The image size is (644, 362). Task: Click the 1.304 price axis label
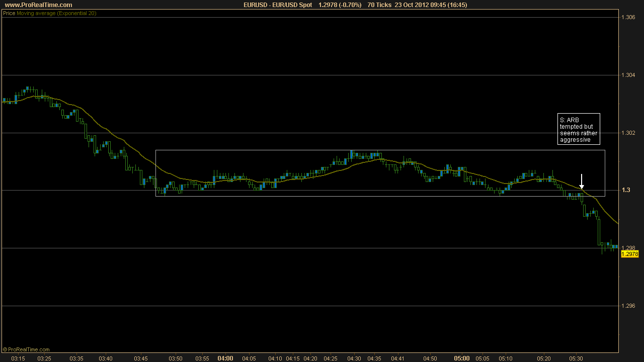click(x=629, y=75)
